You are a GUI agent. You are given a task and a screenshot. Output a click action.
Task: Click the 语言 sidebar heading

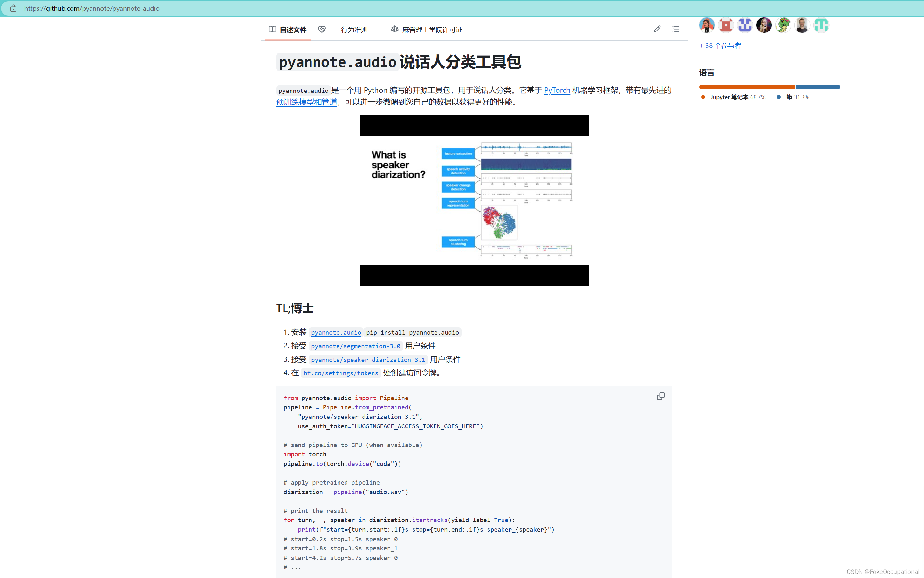pos(707,73)
